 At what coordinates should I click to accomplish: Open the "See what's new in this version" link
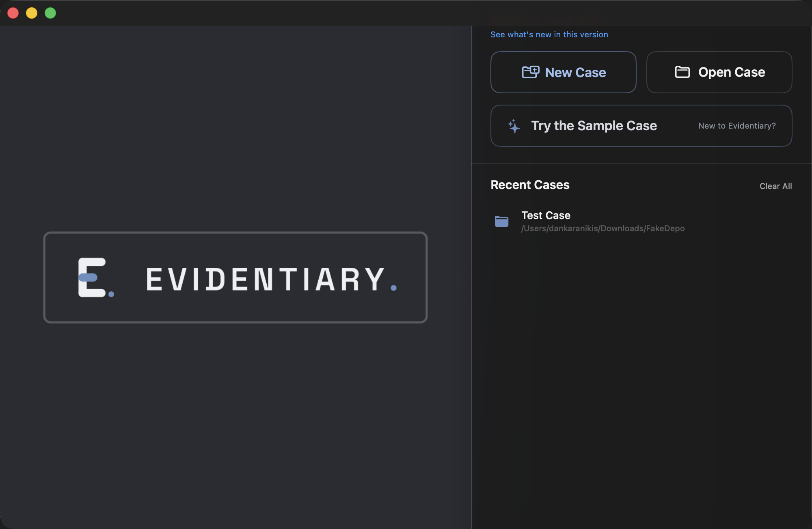pyautogui.click(x=549, y=34)
